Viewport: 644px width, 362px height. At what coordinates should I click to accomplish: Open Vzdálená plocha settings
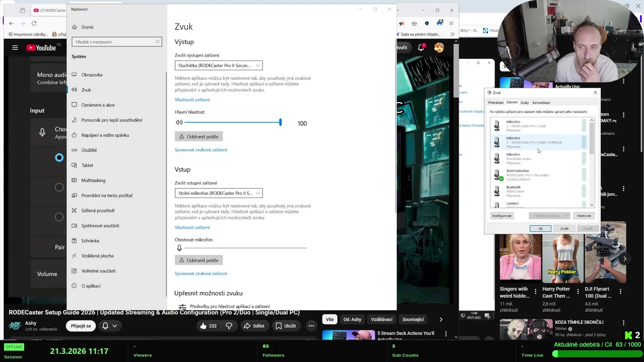(92, 256)
